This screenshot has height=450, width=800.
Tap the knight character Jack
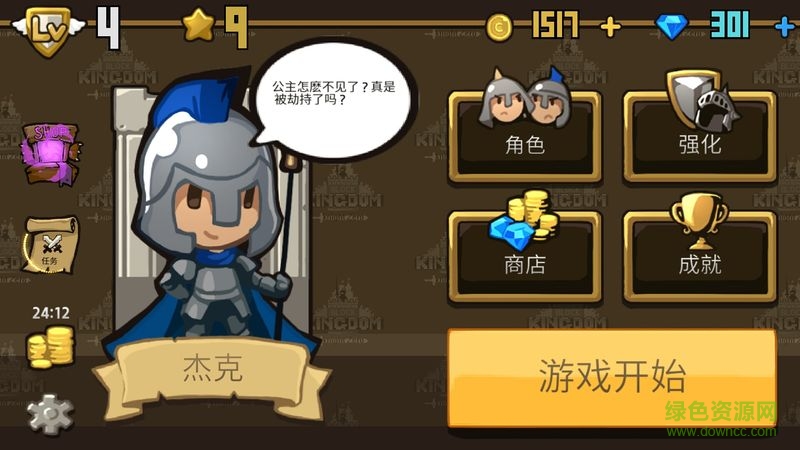pyautogui.click(x=214, y=214)
